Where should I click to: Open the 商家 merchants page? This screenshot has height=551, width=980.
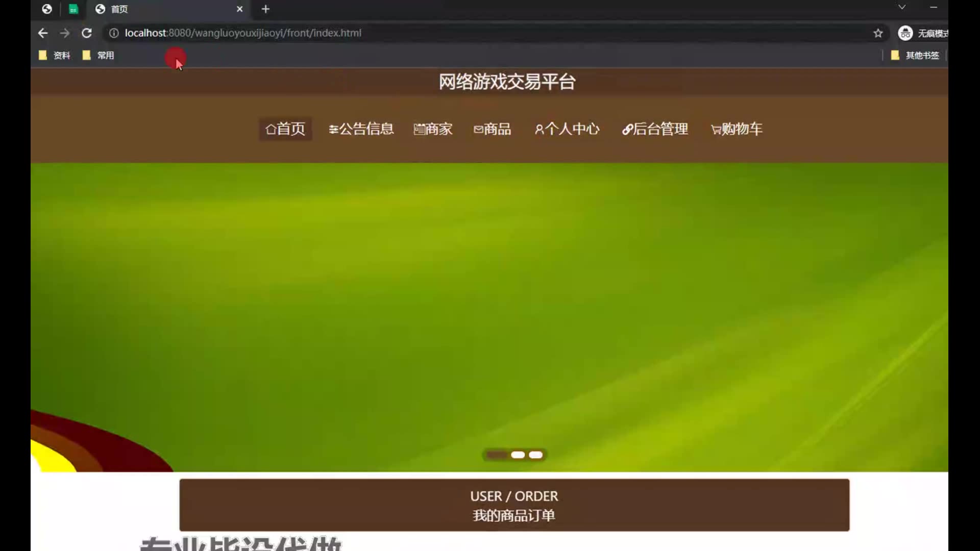coord(433,129)
